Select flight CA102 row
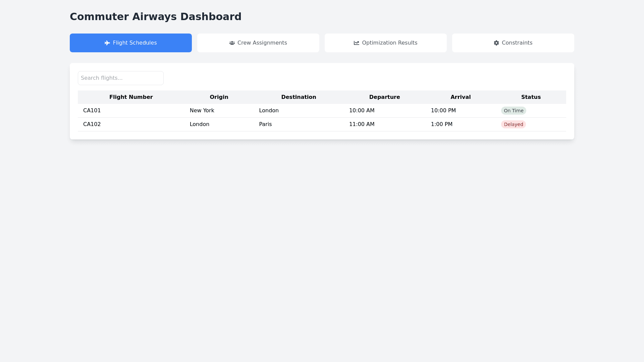The height and width of the screenshot is (362, 644). [92, 124]
